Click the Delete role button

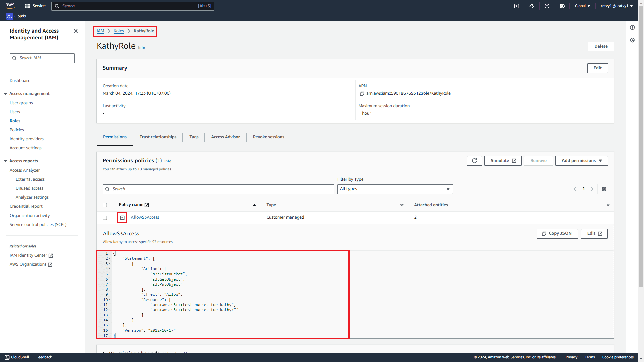click(x=601, y=46)
